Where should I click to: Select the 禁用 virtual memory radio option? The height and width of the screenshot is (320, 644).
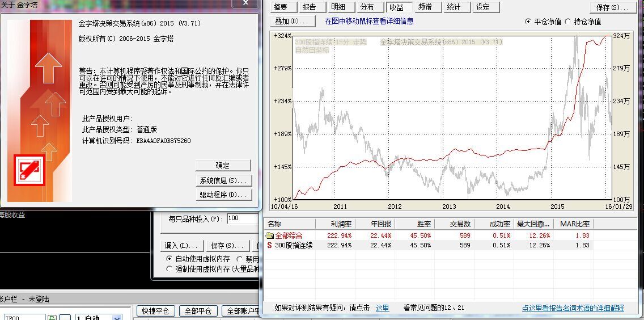click(239, 259)
